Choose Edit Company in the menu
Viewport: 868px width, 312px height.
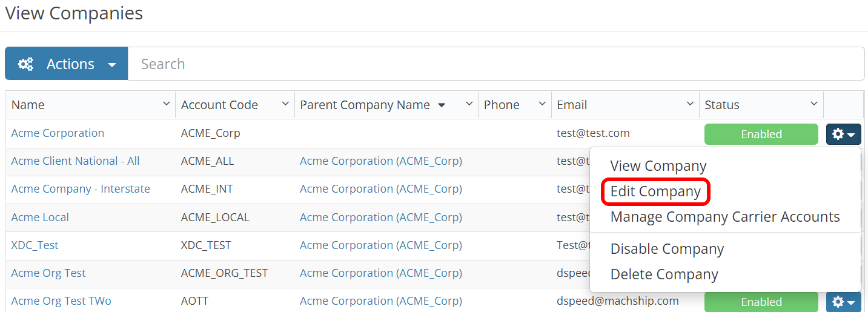tap(655, 191)
